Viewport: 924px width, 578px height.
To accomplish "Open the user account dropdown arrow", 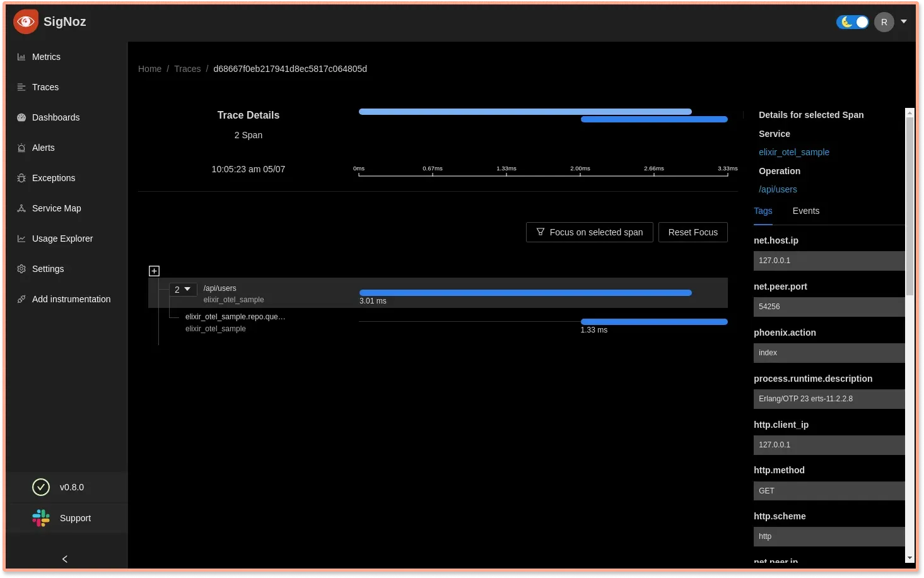I will pyautogui.click(x=904, y=21).
